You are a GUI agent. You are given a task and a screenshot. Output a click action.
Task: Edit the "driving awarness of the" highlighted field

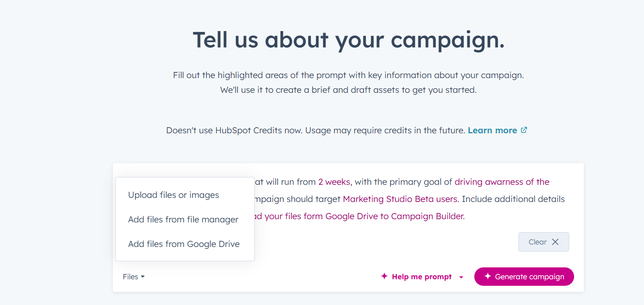tap(502, 182)
